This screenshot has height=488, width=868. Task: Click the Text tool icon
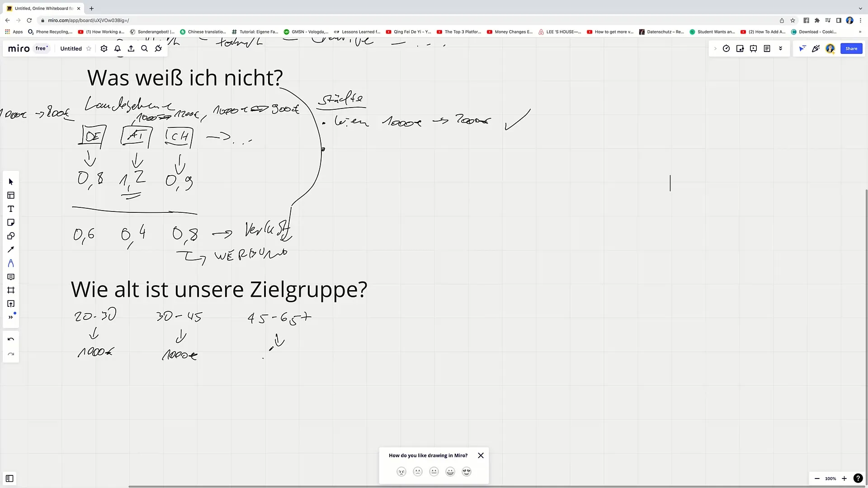click(x=11, y=209)
